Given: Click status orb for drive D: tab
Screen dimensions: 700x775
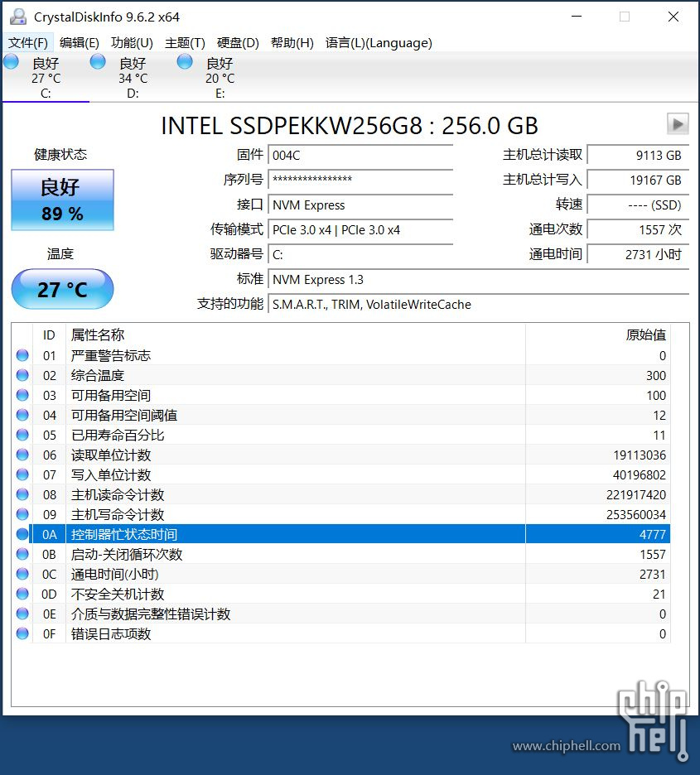Looking at the screenshot, I should (98, 62).
